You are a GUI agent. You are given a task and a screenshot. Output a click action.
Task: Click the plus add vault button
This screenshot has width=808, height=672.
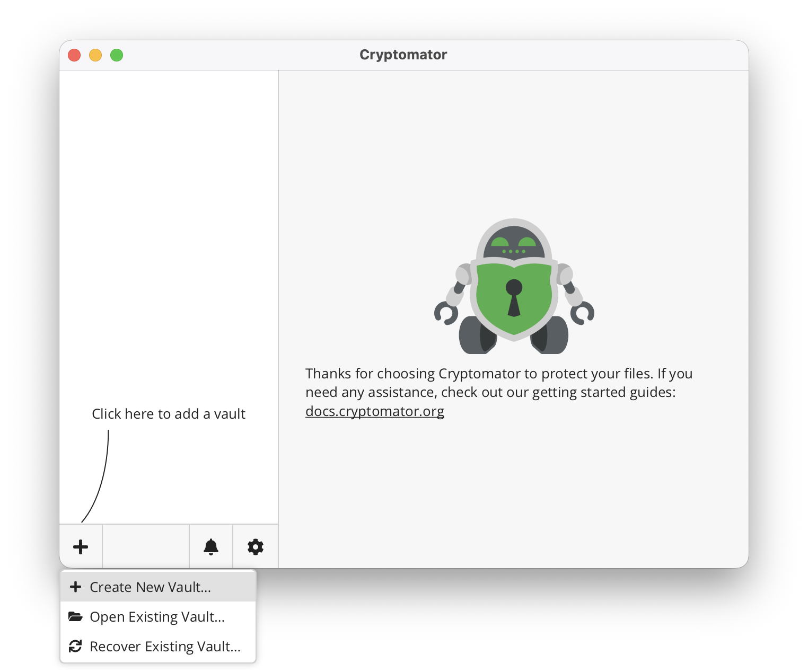(x=81, y=546)
